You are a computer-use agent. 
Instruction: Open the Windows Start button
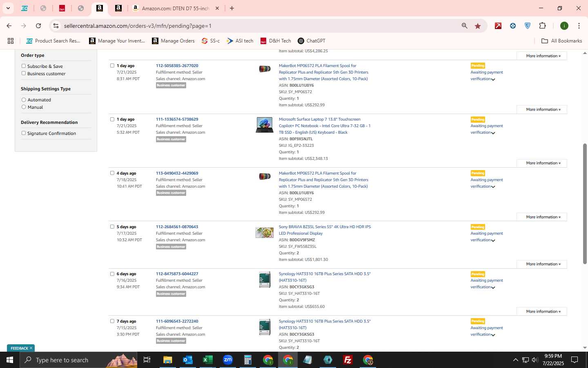coord(10,360)
